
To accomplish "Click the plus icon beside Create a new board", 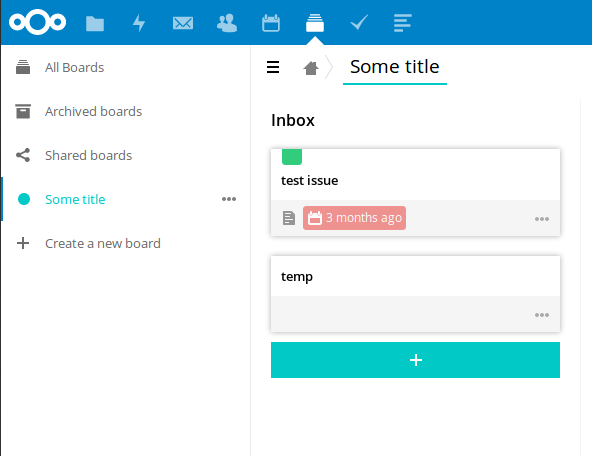I will 23,243.
